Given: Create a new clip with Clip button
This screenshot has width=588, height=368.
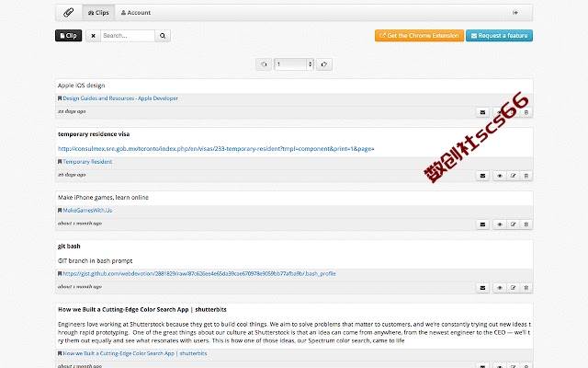Looking at the screenshot, I should pyautogui.click(x=68, y=36).
